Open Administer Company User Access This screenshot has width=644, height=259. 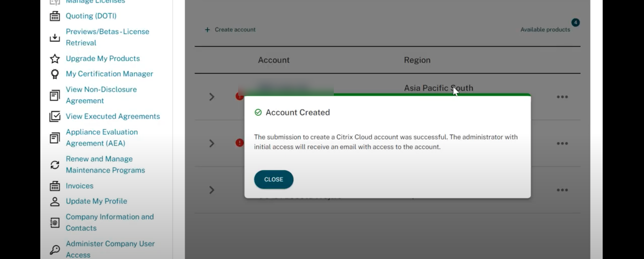(110, 249)
